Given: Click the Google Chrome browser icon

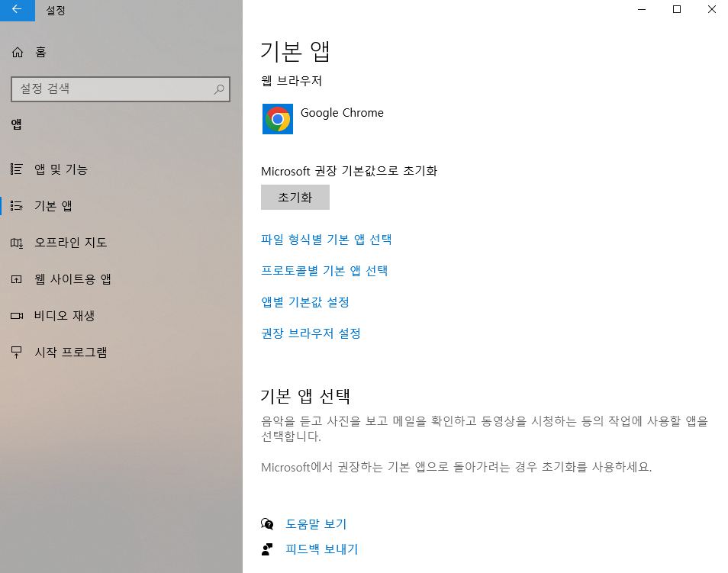Looking at the screenshot, I should coord(278,119).
